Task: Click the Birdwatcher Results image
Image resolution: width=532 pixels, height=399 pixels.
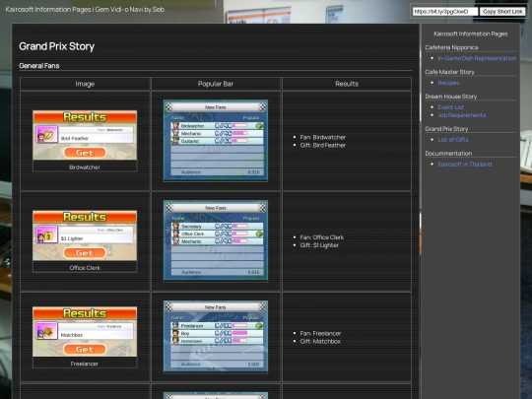Action: point(85,135)
